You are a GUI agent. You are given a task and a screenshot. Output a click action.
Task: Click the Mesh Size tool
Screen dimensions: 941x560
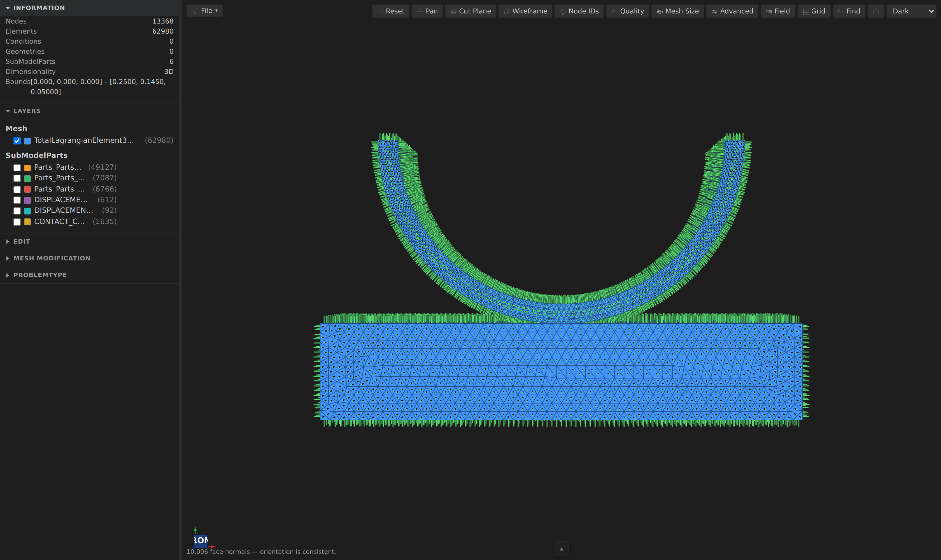tap(677, 11)
